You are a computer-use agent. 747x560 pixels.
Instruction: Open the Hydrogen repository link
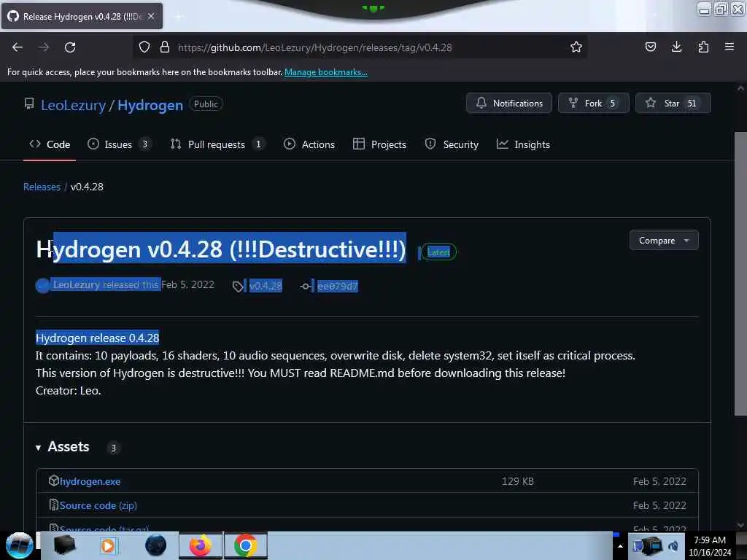coord(150,105)
